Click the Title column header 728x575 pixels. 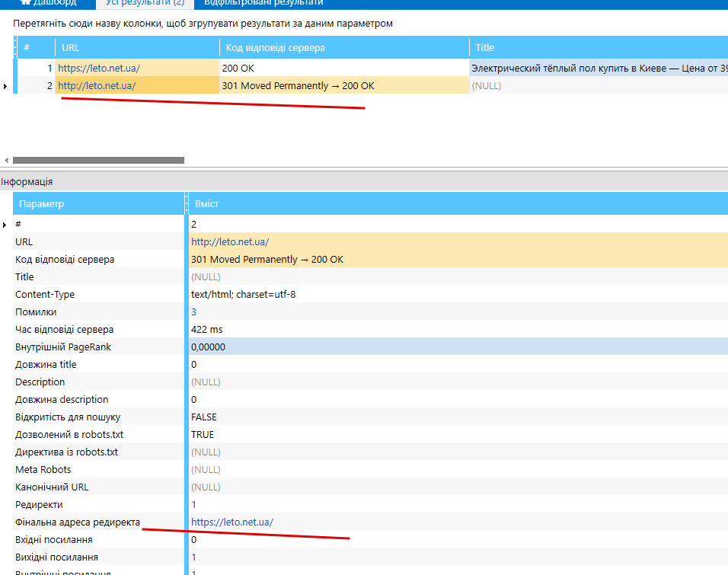point(599,47)
